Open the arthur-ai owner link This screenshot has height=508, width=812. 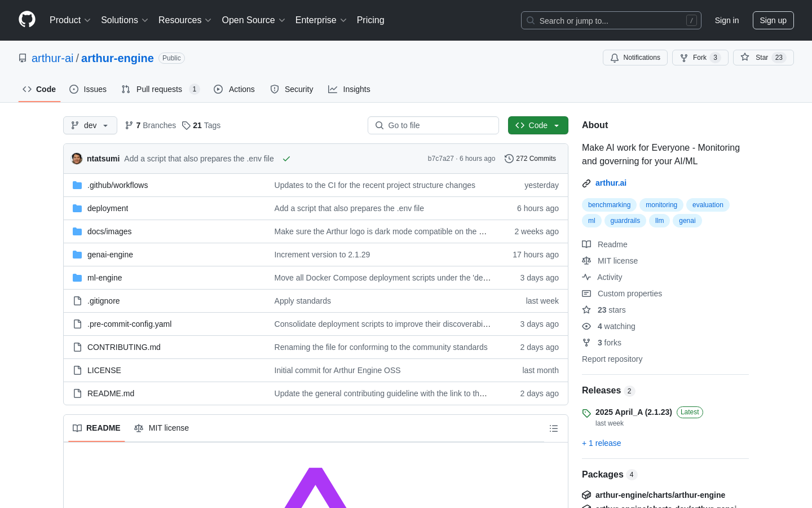[x=52, y=58]
